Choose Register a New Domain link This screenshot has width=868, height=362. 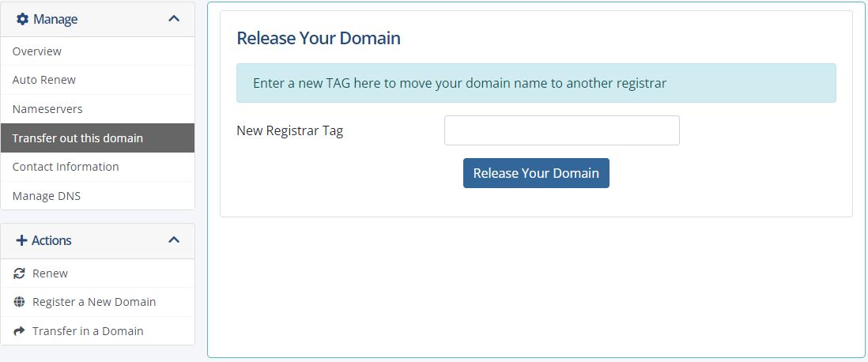coord(94,302)
